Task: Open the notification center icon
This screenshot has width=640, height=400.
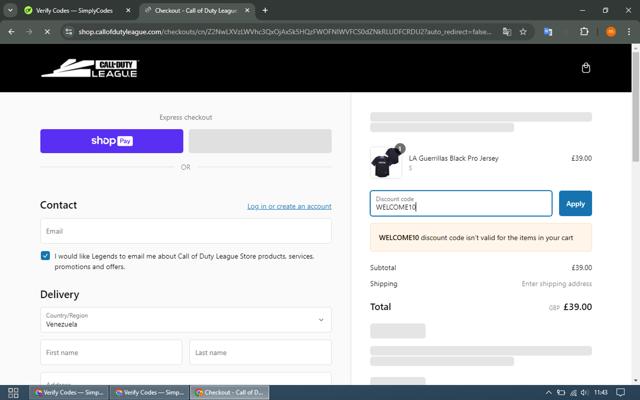Action: tap(620, 393)
